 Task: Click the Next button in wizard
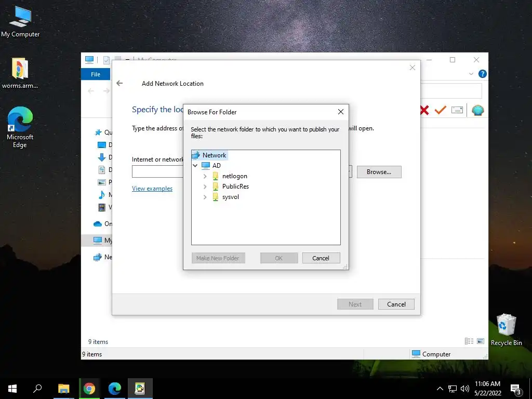[355, 304]
